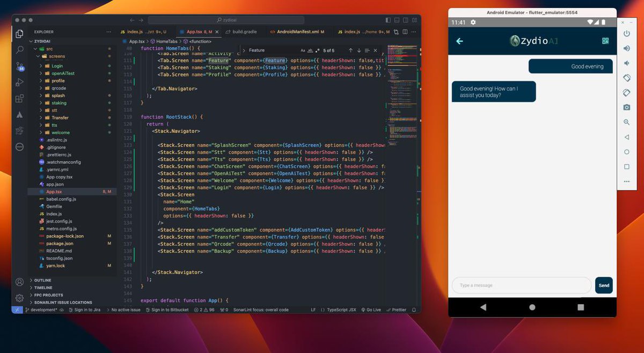Tap the Android navigation bar back button
This screenshot has height=353, width=644.
(x=483, y=307)
